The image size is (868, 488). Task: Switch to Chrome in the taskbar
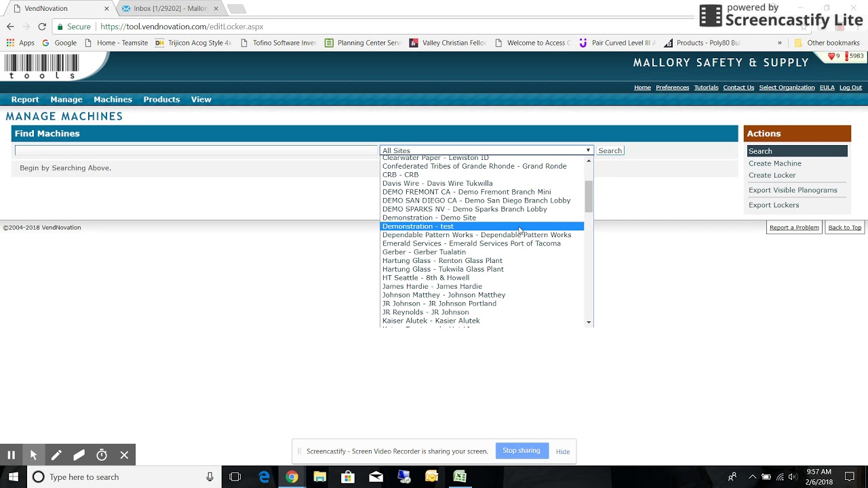coord(292,477)
